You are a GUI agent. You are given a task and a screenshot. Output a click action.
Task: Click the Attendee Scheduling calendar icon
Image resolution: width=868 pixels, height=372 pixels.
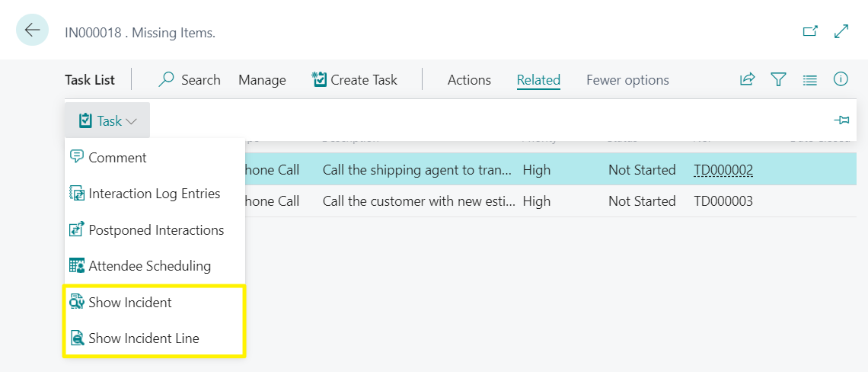click(77, 265)
